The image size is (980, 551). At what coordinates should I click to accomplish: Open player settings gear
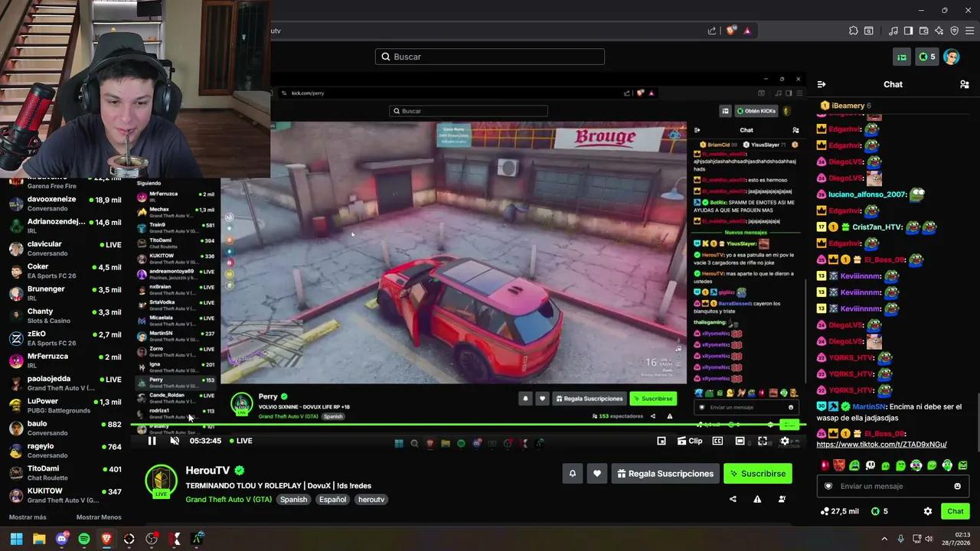pyautogui.click(x=785, y=441)
